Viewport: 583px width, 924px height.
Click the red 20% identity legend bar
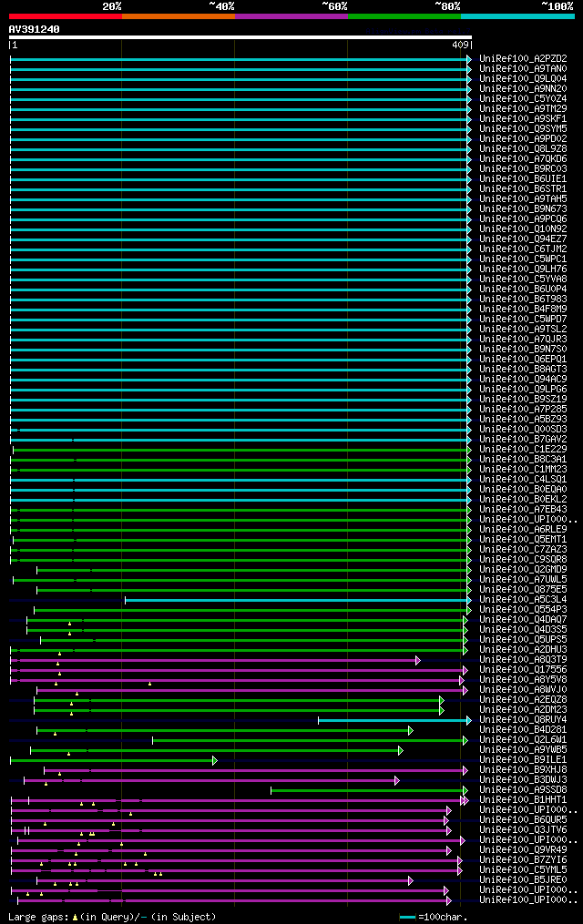(x=66, y=16)
